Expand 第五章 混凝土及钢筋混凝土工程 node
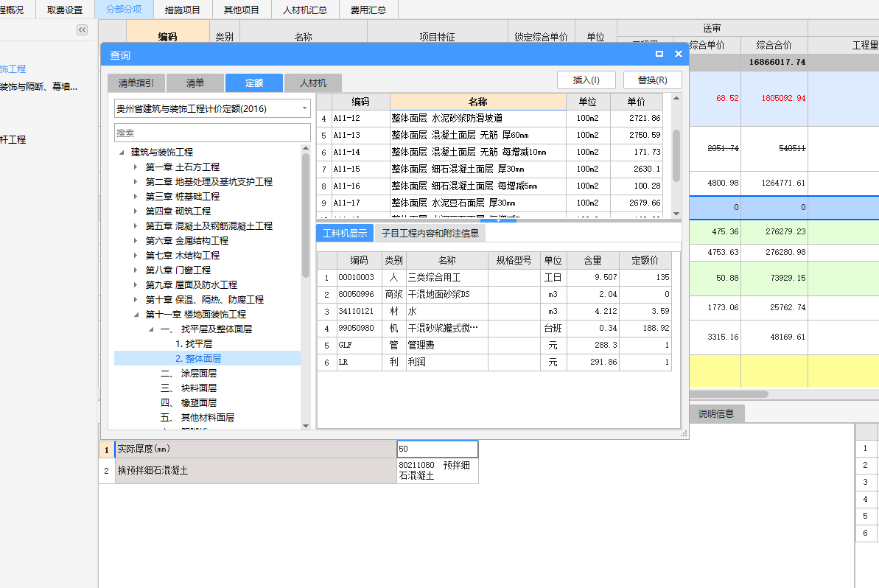 coord(136,226)
